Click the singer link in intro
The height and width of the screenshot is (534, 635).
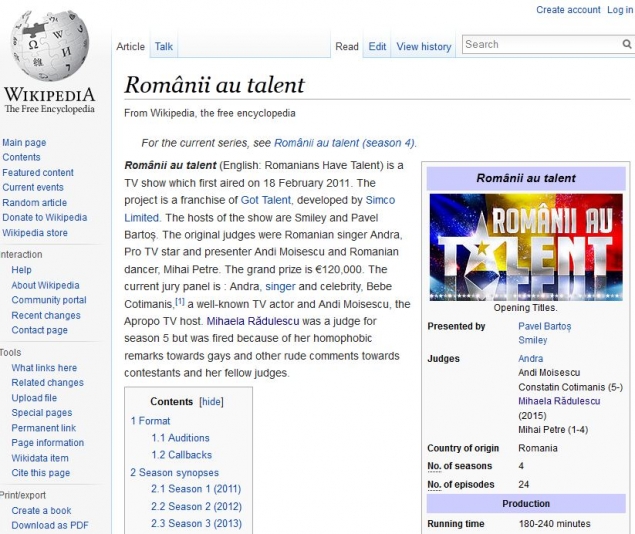click(280, 287)
